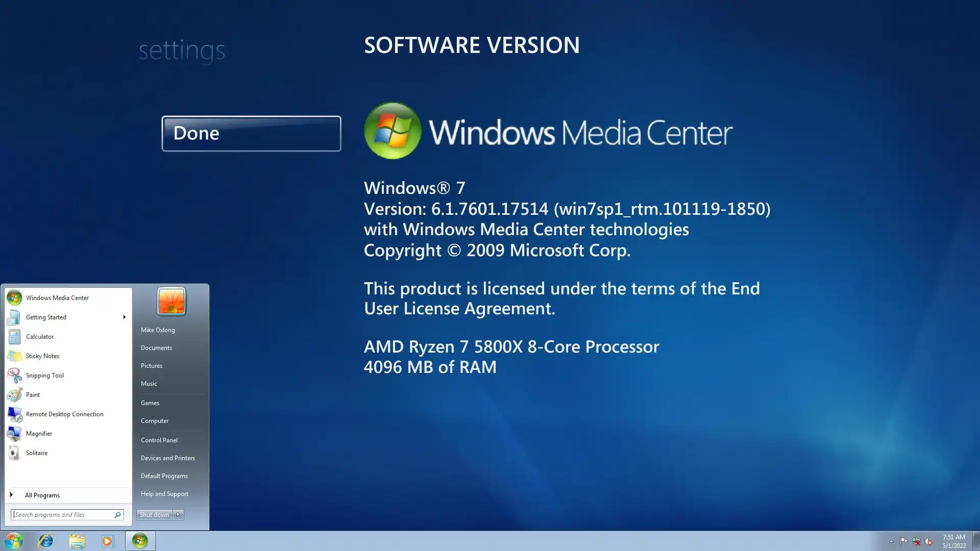Click the Done button
Screen dimensions: 980x551
click(251, 134)
